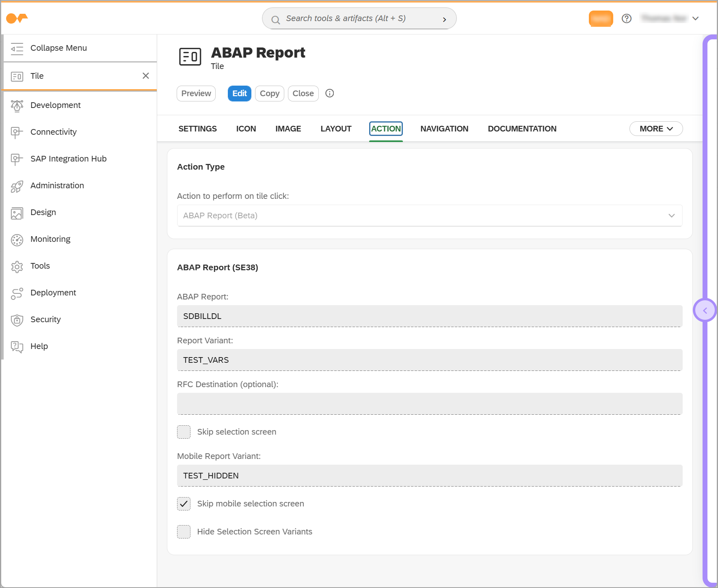The height and width of the screenshot is (588, 718).
Task: Click the Copy button
Action: [269, 93]
